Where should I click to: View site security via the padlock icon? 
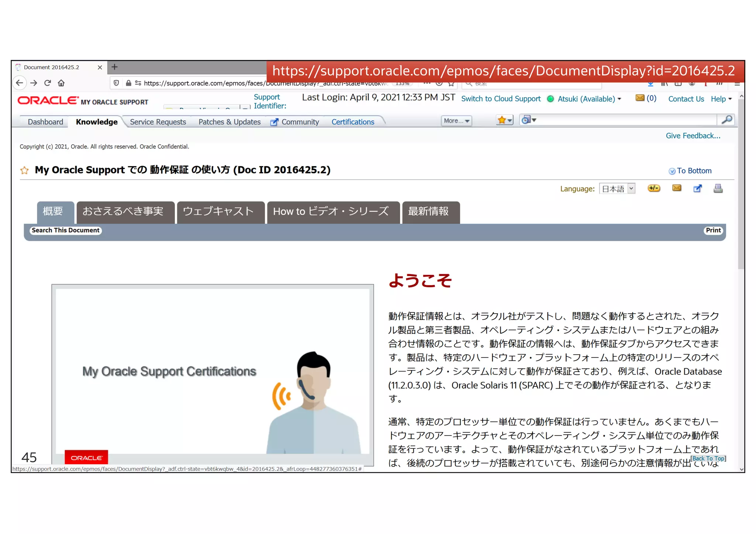pos(128,83)
